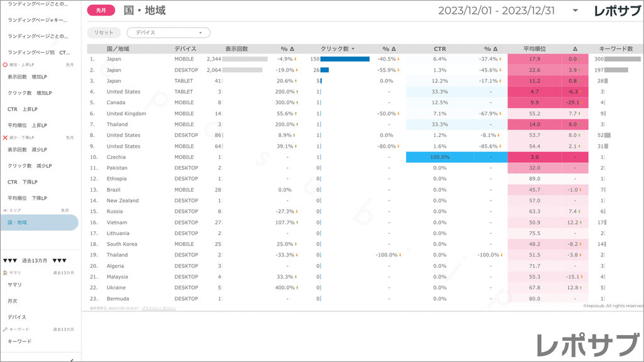This screenshot has height=362, width=644.
Task: Click the red X icon beside 減少・下降LP
Action: click(5, 137)
